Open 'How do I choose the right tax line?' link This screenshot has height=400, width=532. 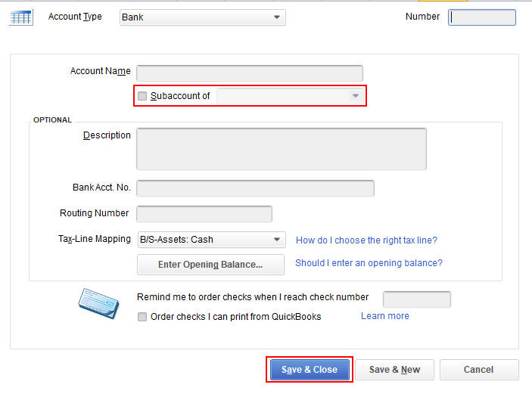(366, 240)
